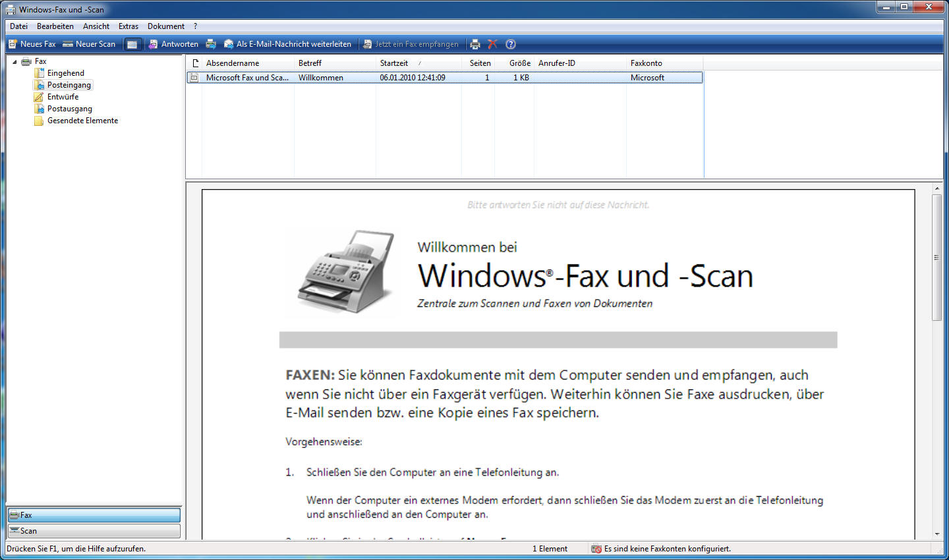
Task: Click the Eingehend folder icon
Action: 39,73
